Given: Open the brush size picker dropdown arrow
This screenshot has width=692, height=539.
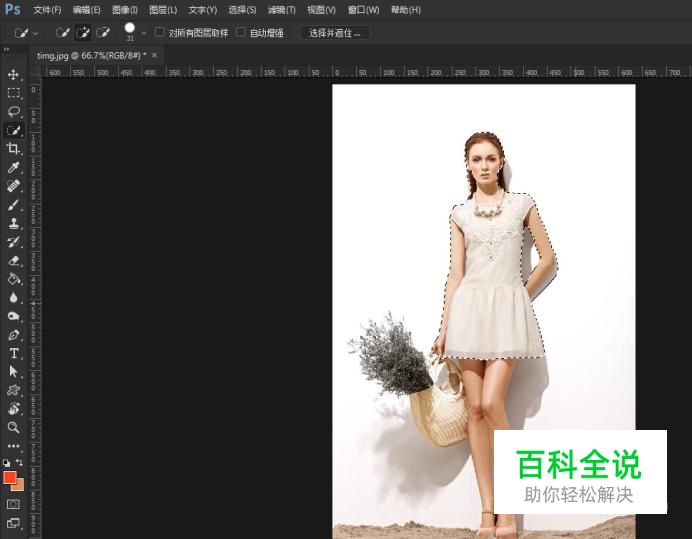Looking at the screenshot, I should click(x=143, y=33).
